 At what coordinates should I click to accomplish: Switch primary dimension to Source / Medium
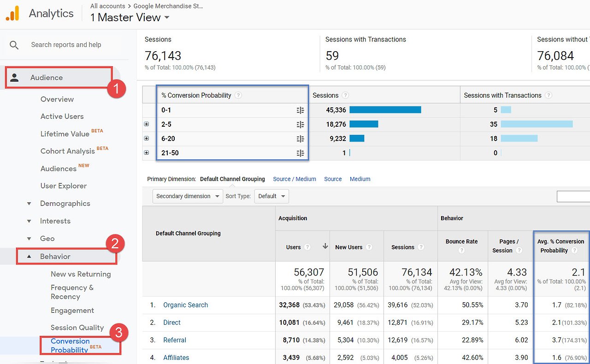(295, 179)
